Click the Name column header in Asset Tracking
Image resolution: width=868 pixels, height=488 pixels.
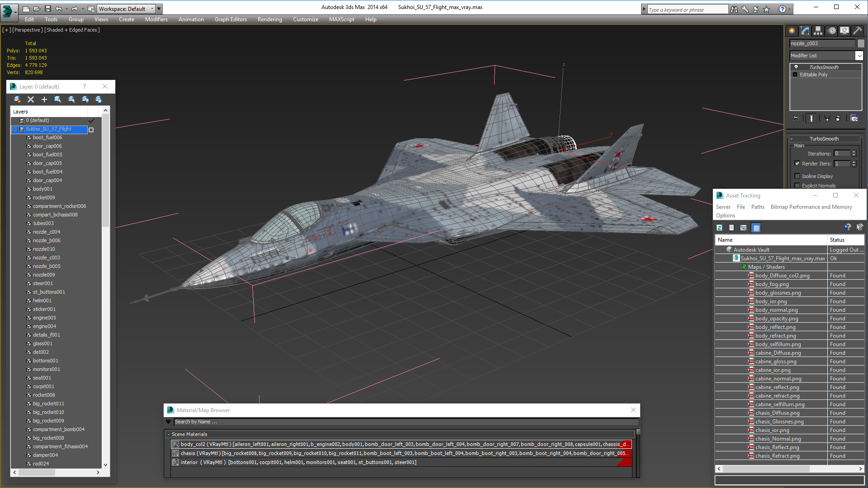pos(771,240)
